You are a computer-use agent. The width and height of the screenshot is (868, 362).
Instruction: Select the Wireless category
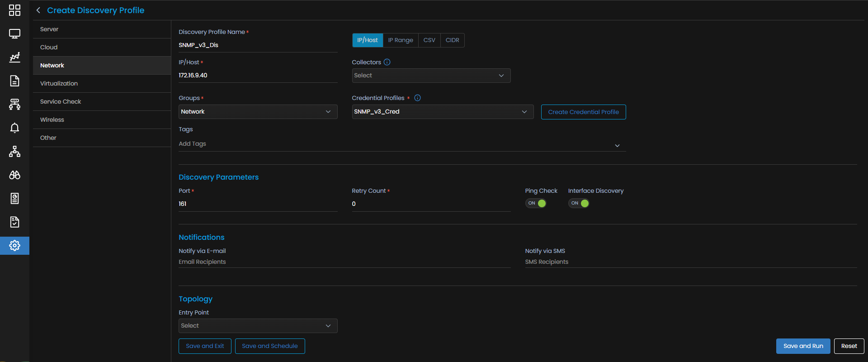point(102,120)
